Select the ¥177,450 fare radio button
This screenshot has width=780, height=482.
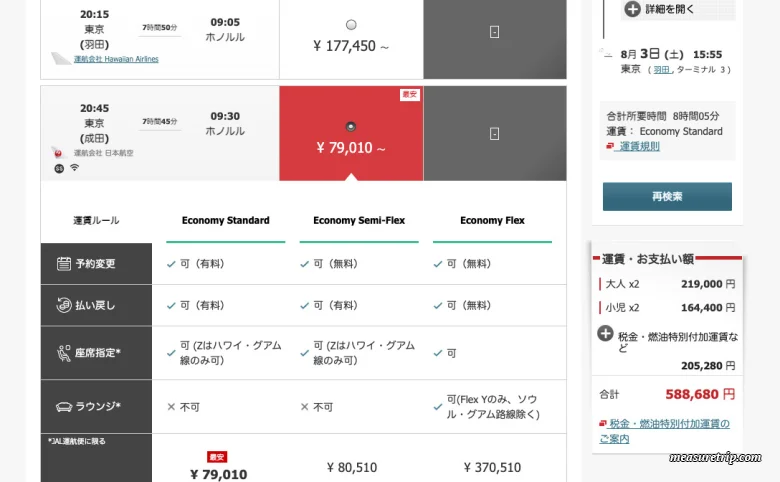point(351,24)
